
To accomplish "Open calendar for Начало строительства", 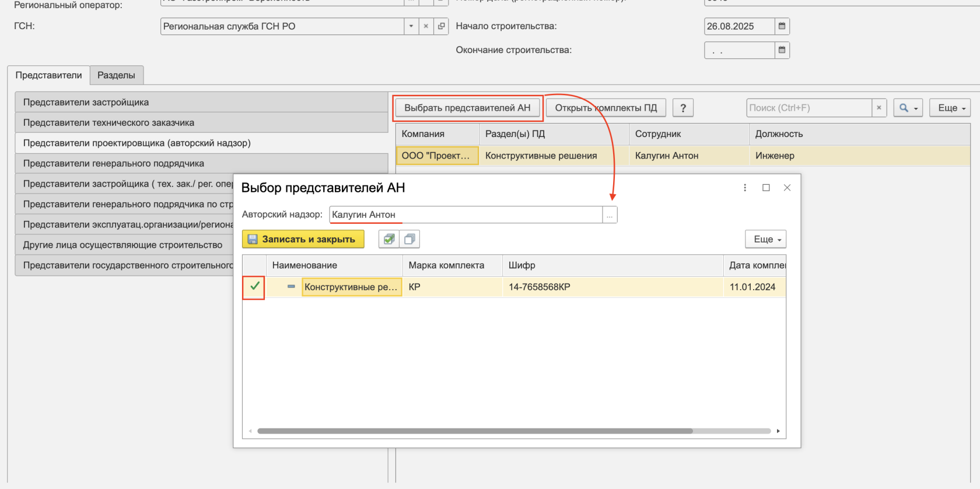I will (x=782, y=26).
